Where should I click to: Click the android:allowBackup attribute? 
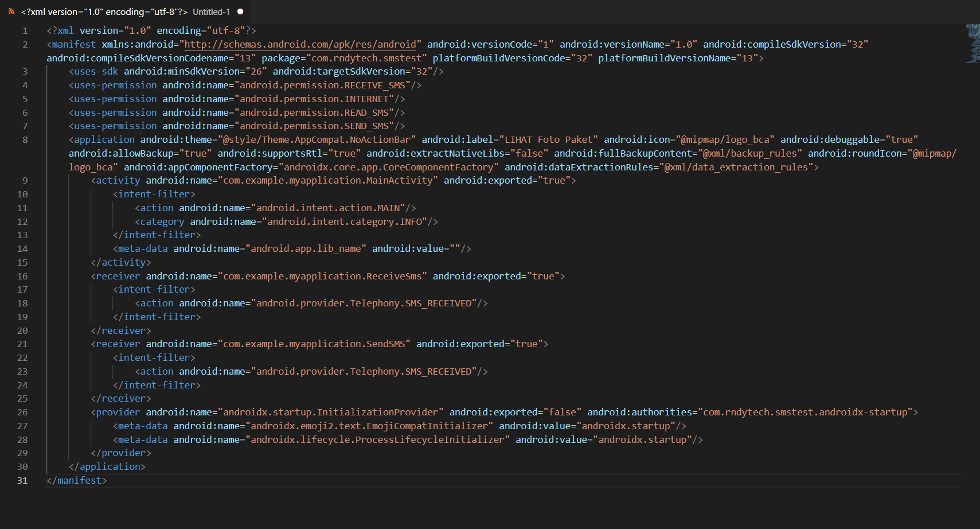121,153
